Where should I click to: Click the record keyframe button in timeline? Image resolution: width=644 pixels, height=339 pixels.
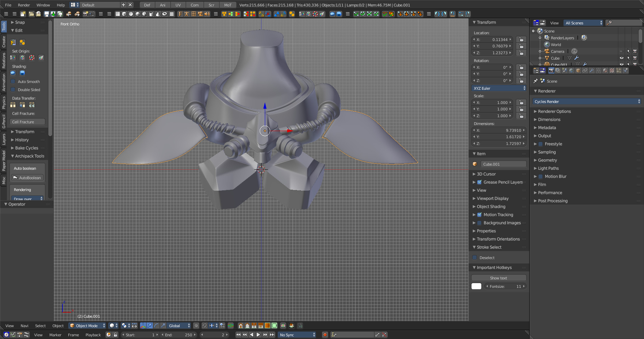tap(325, 335)
